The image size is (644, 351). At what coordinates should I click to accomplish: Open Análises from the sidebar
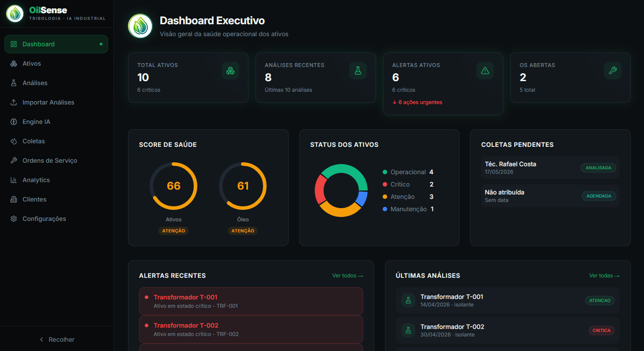coord(56,83)
